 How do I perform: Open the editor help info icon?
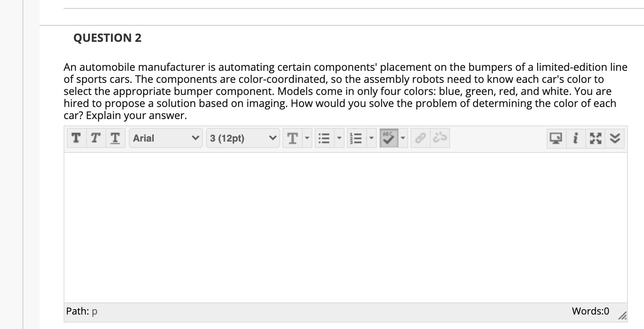pyautogui.click(x=576, y=138)
